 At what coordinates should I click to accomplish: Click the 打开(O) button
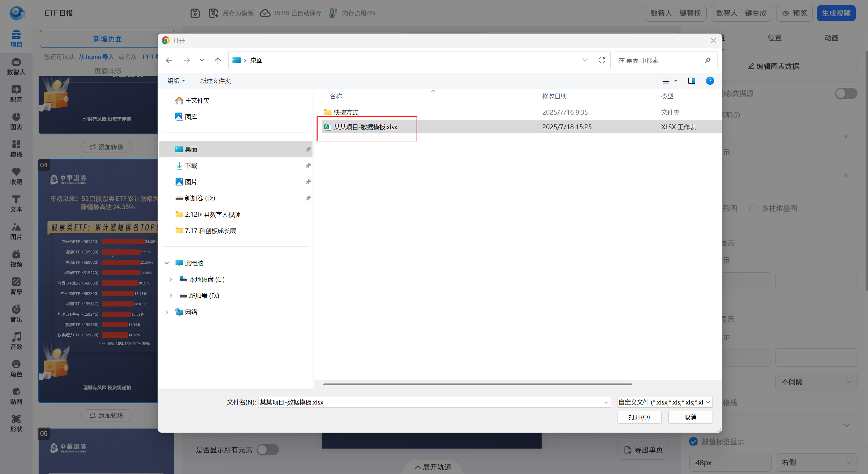click(x=639, y=417)
